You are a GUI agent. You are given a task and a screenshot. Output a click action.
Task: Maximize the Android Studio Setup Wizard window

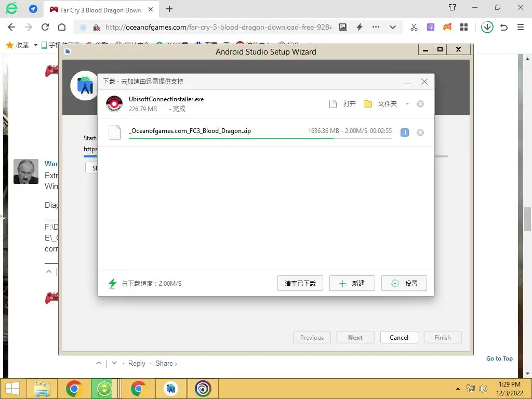[x=440, y=49]
